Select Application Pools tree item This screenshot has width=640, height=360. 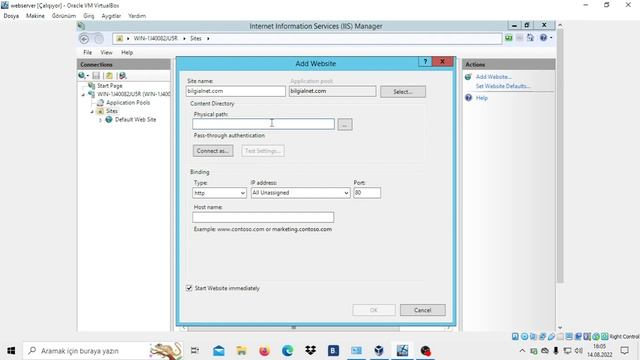pyautogui.click(x=128, y=103)
